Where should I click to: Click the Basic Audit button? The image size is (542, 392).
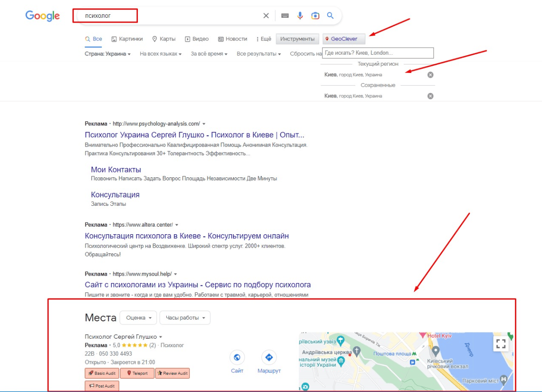point(101,373)
